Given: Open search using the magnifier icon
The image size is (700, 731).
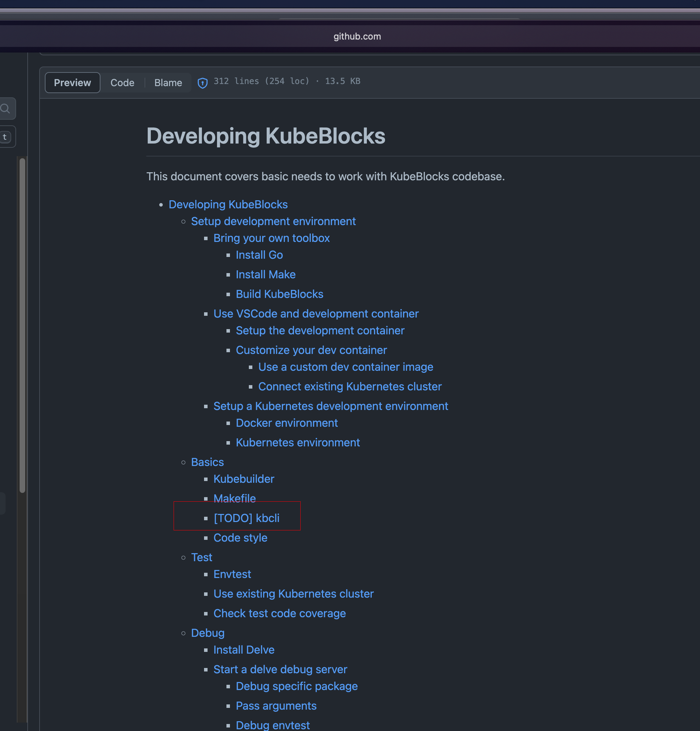Looking at the screenshot, I should (x=5, y=109).
